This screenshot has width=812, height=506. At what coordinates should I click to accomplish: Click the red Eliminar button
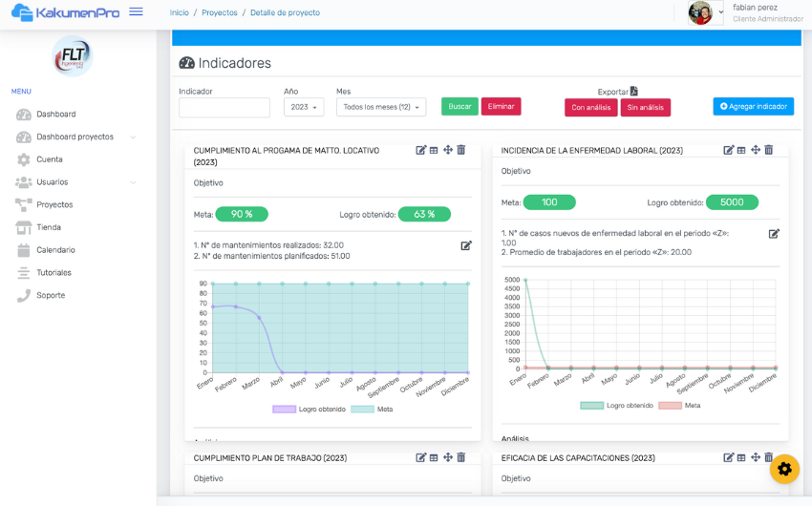click(x=501, y=107)
